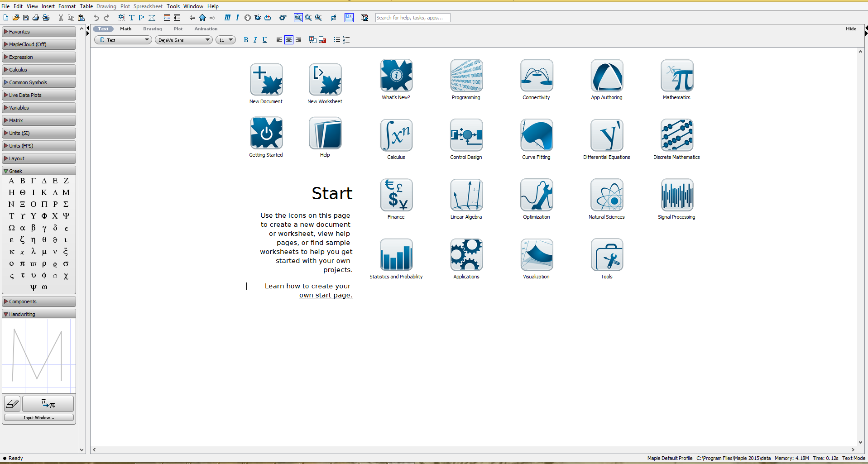This screenshot has height=464, width=868.
Task: Open the Mathematics pi icon
Action: (677, 76)
